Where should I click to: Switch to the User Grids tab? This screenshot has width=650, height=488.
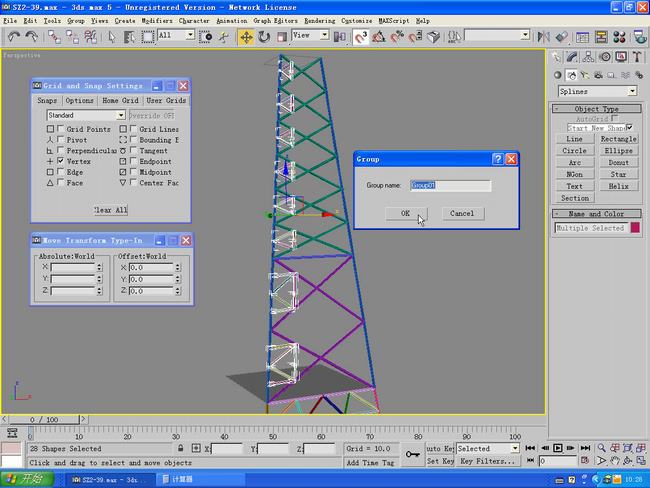click(x=166, y=100)
